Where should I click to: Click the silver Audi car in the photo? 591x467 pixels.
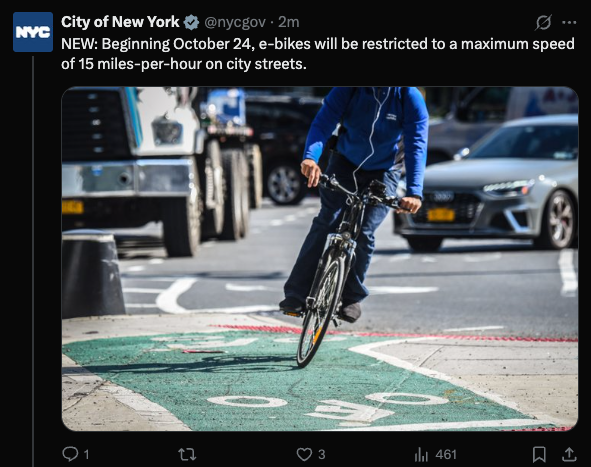click(x=486, y=183)
